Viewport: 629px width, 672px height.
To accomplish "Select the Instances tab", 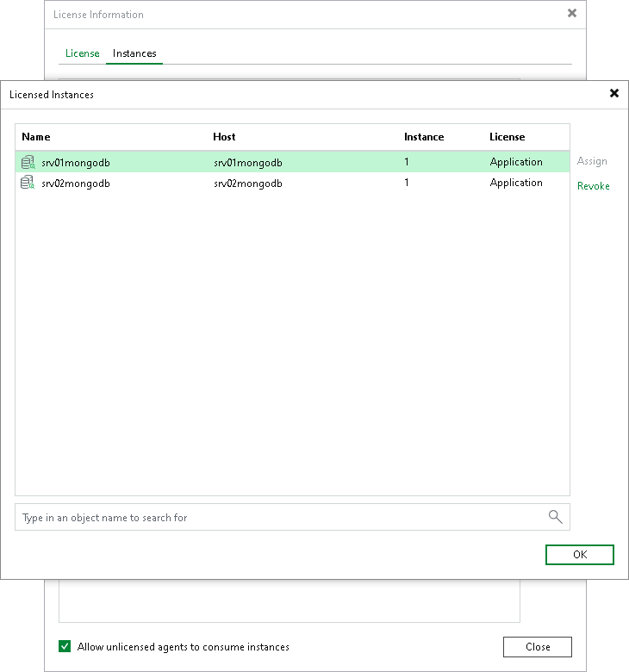I will [x=134, y=53].
